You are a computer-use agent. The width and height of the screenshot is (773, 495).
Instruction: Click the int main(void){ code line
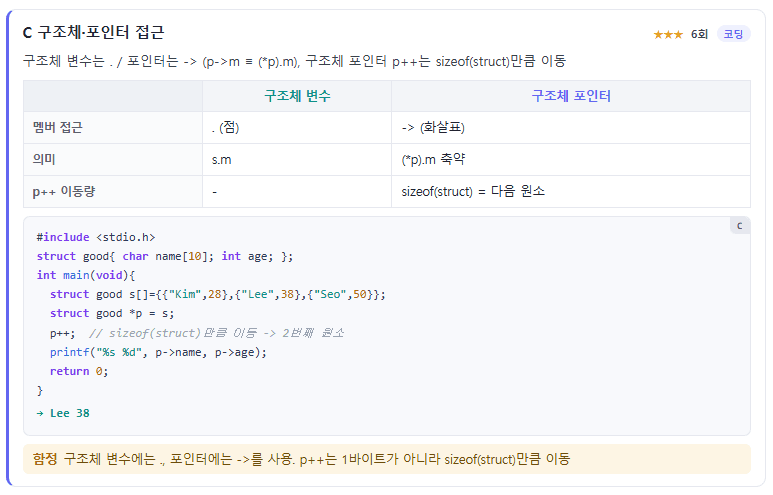click(x=86, y=275)
